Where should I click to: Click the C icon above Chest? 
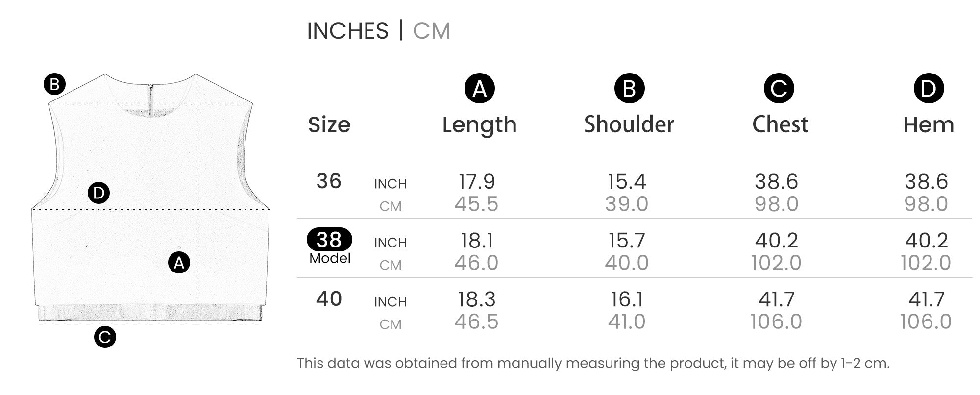779,89
